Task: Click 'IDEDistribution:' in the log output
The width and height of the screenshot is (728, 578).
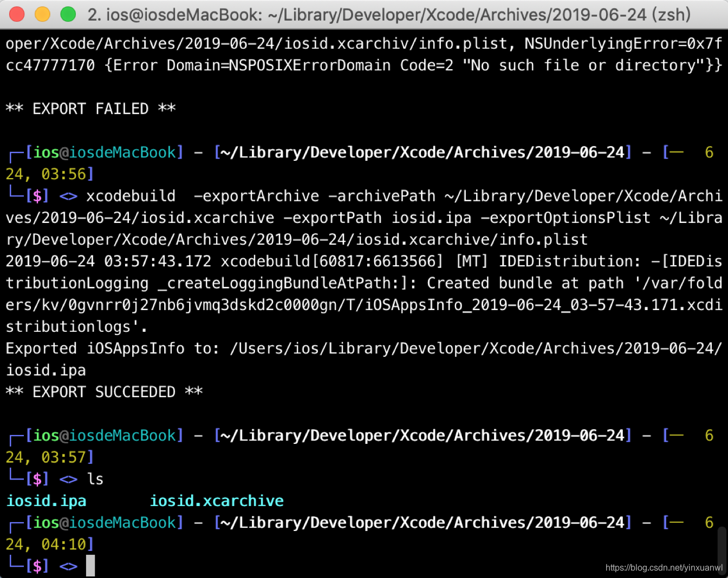Action: pyautogui.click(x=570, y=261)
